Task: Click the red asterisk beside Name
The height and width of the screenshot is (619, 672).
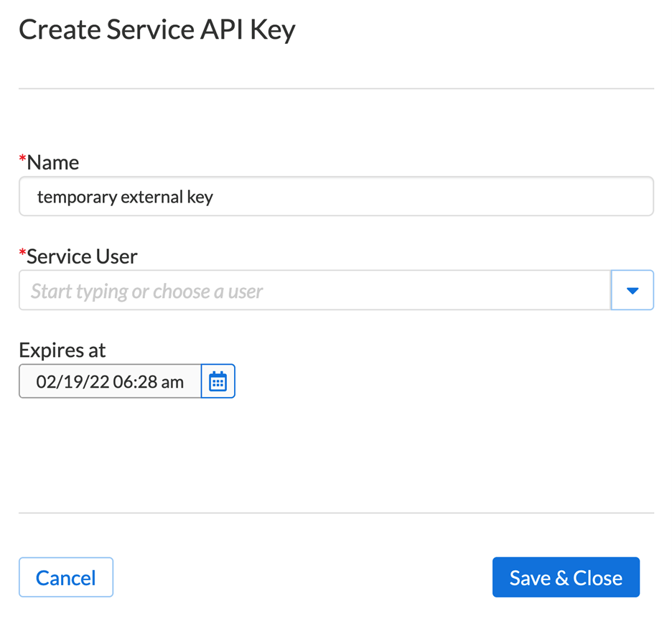Action: pyautogui.click(x=22, y=160)
